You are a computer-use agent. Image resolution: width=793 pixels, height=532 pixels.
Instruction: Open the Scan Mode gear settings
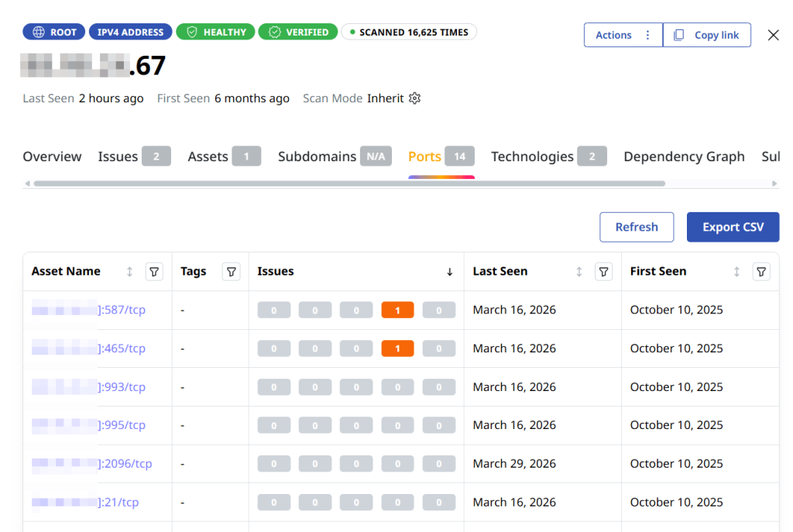pos(415,98)
